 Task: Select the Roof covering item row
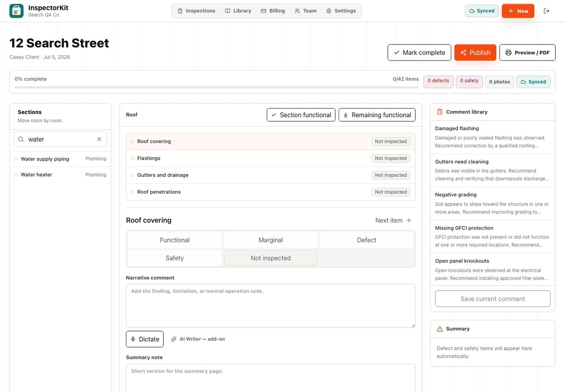(271, 142)
